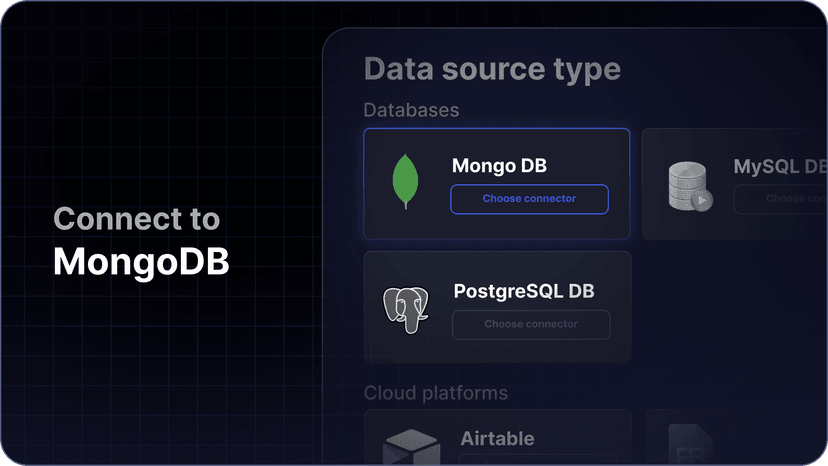This screenshot has height=466, width=828.
Task: Click the Databases section label
Action: (411, 109)
